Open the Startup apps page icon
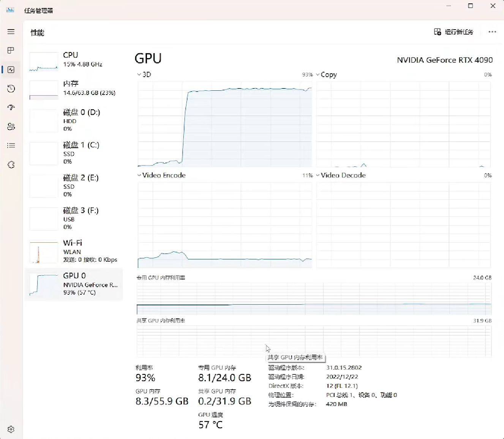504x439 pixels. [x=11, y=107]
